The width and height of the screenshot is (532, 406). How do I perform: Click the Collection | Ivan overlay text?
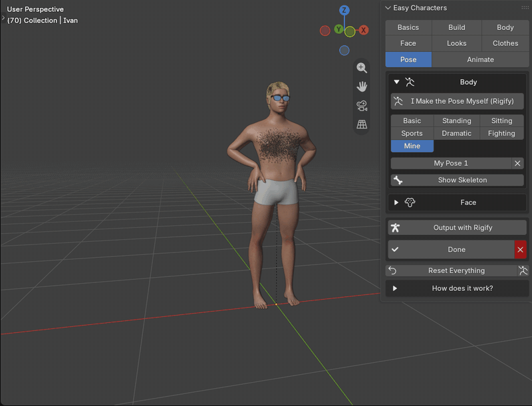pos(43,21)
